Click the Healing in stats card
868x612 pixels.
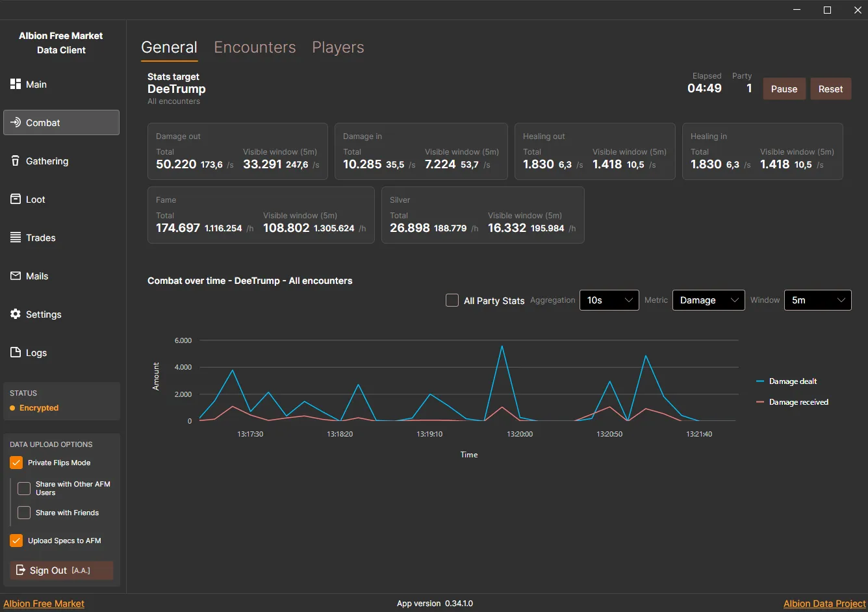click(763, 151)
